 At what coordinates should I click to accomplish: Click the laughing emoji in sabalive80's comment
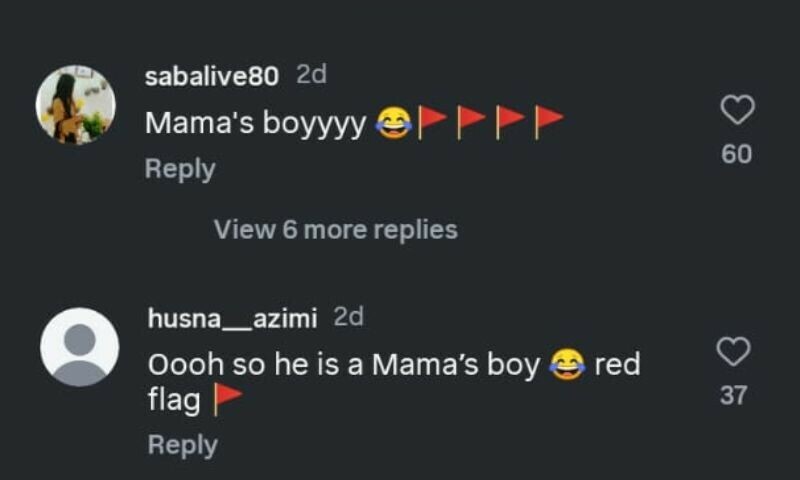(x=393, y=124)
